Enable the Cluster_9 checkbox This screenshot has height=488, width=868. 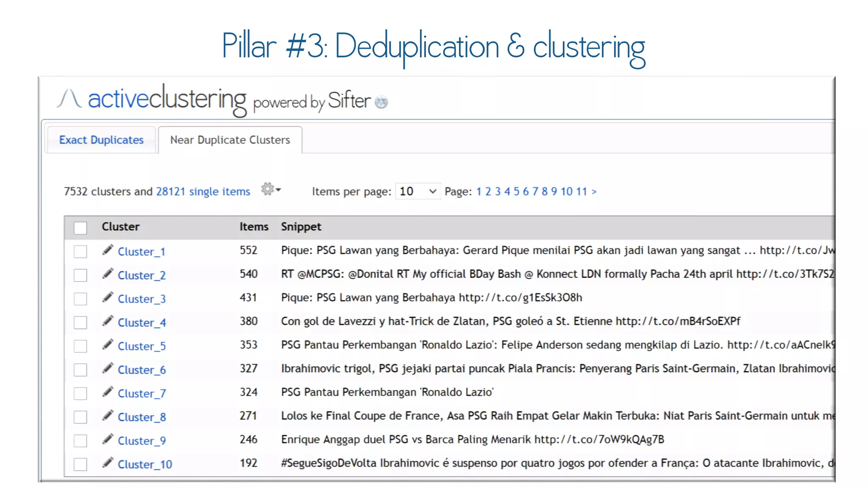click(80, 441)
